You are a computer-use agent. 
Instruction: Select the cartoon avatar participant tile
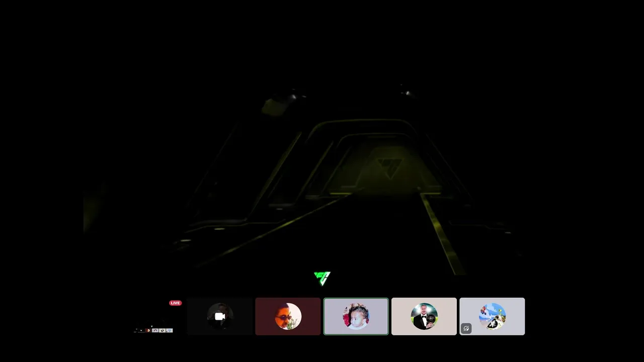tap(492, 316)
